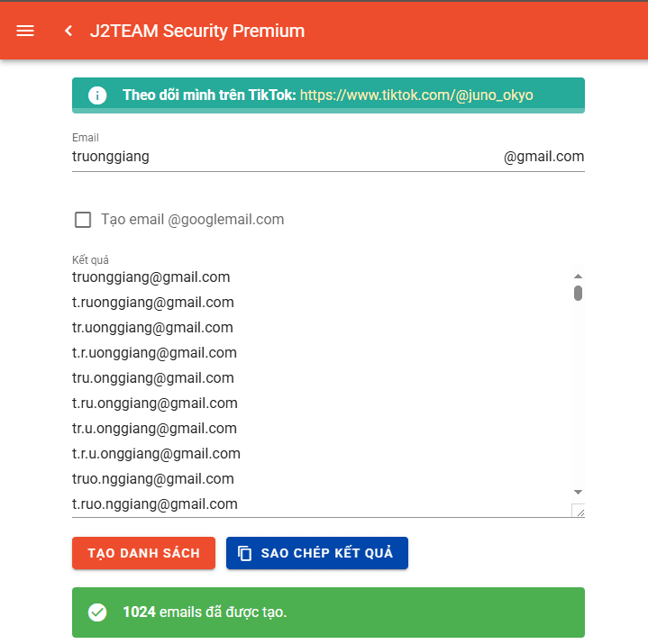This screenshot has width=648, height=644.
Task: Click the results textarea resize handle
Action: pyautogui.click(x=579, y=512)
